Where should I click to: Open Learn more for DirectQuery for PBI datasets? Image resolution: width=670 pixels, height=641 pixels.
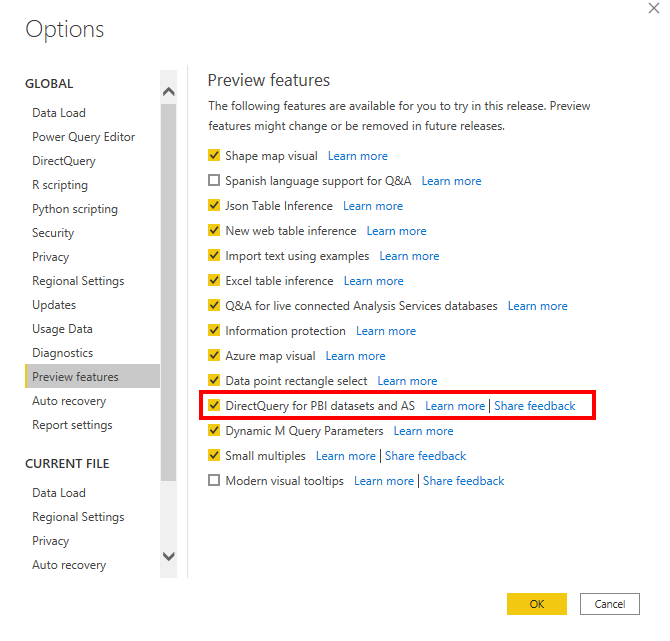[455, 406]
